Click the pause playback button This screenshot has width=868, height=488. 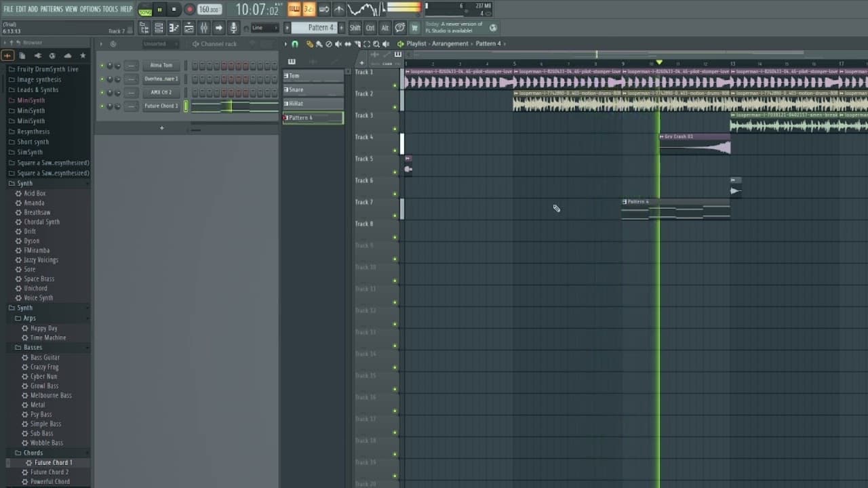[x=160, y=9]
